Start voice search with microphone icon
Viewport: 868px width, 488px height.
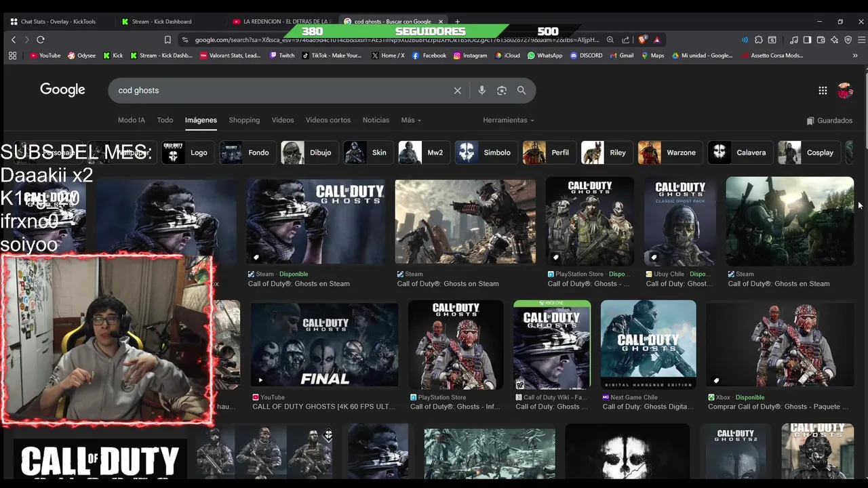click(481, 90)
